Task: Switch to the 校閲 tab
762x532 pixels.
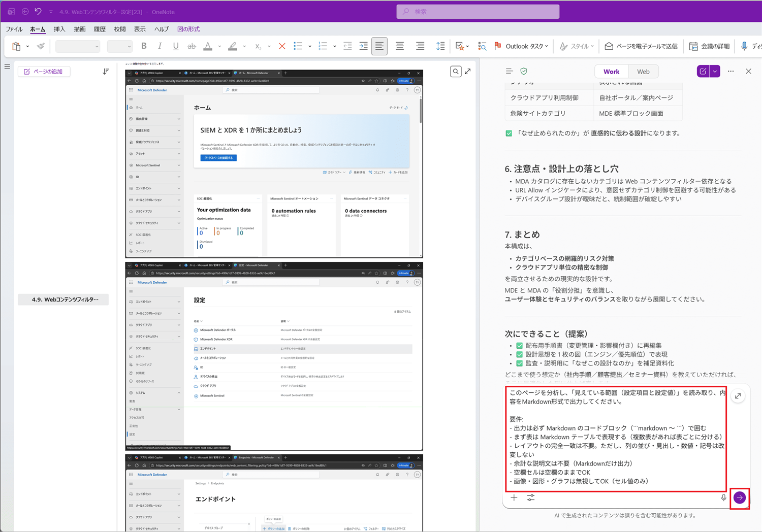Action: (x=120, y=29)
